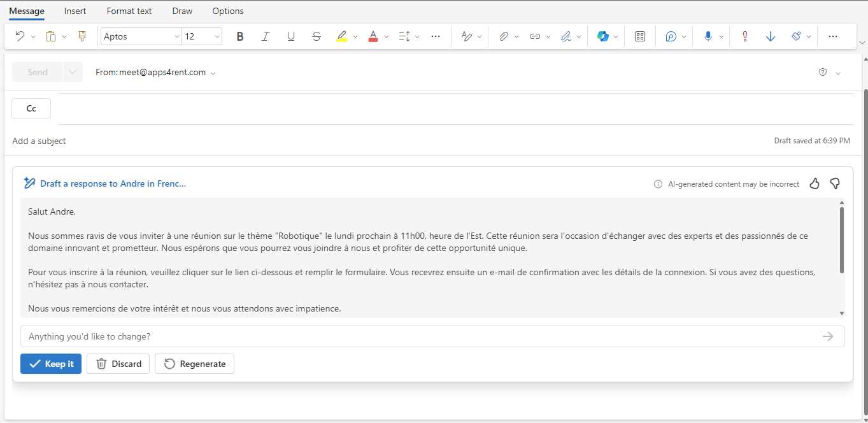Click the Copilot icon in toolbar
Viewport: 868px width, 423px height.
(602, 36)
